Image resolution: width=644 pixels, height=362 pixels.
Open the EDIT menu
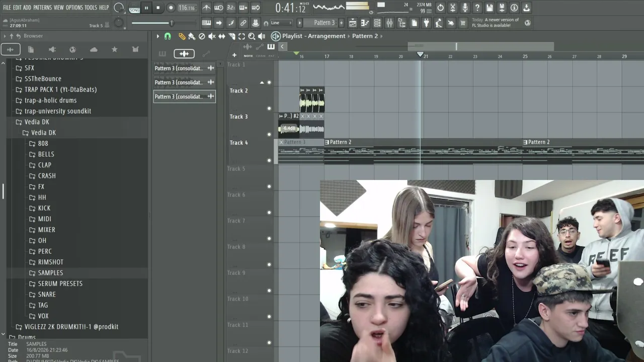pos(17,8)
